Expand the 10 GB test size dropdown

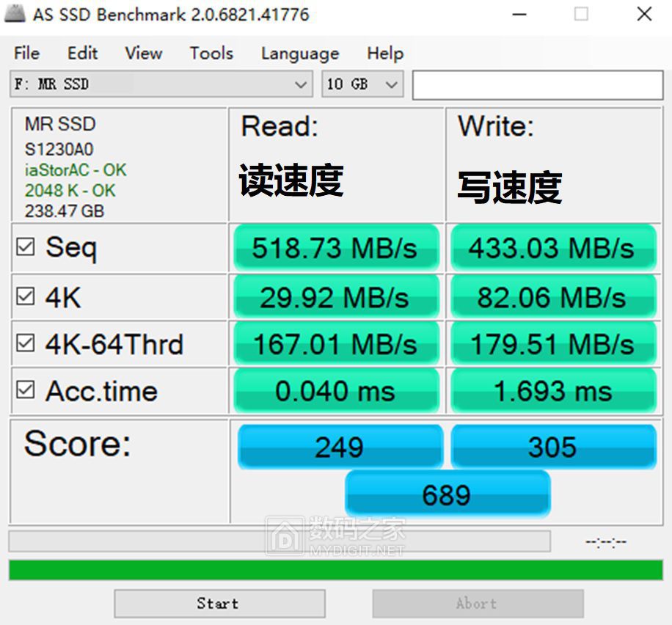point(362,84)
